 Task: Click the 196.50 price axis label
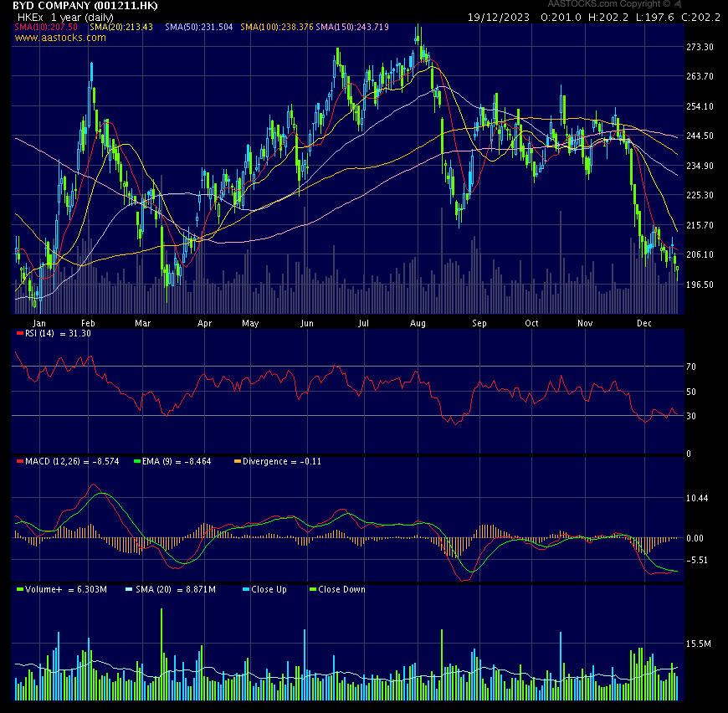click(x=700, y=285)
